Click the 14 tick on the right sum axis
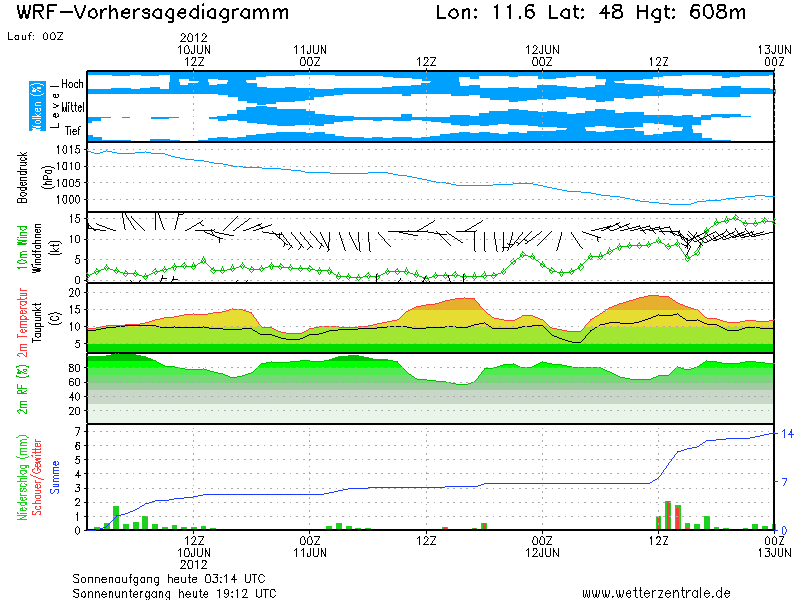The image size is (800, 600). pyautogui.click(x=788, y=434)
